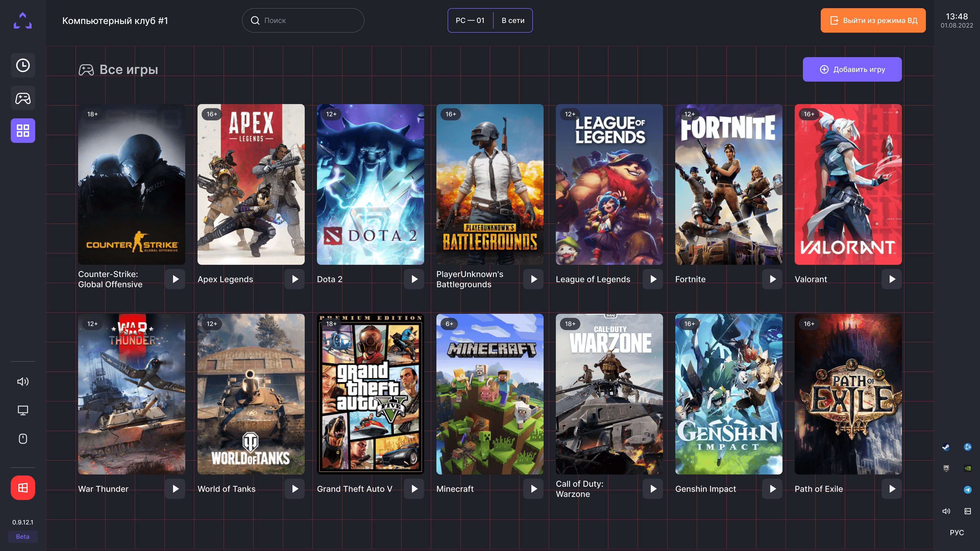Screen dimensions: 980x551
Task: Switch the РУС input language indicator
Action: point(957,532)
